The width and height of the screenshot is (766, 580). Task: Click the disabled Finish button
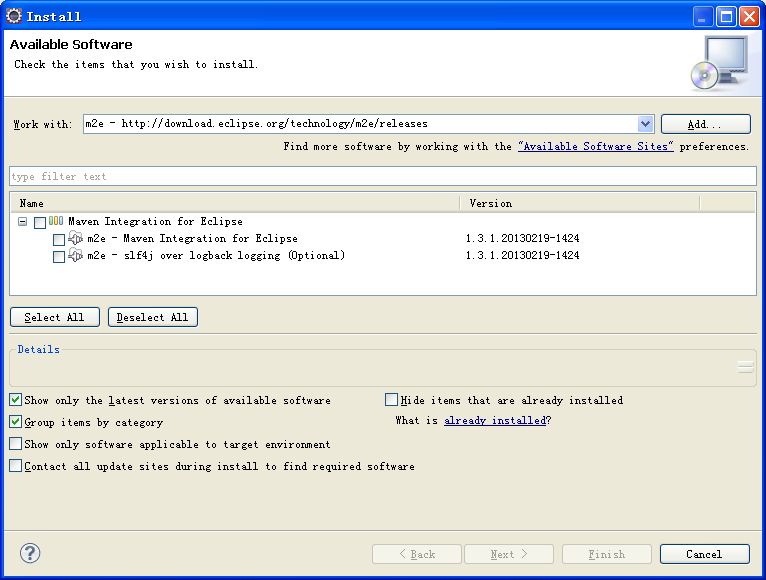click(607, 554)
